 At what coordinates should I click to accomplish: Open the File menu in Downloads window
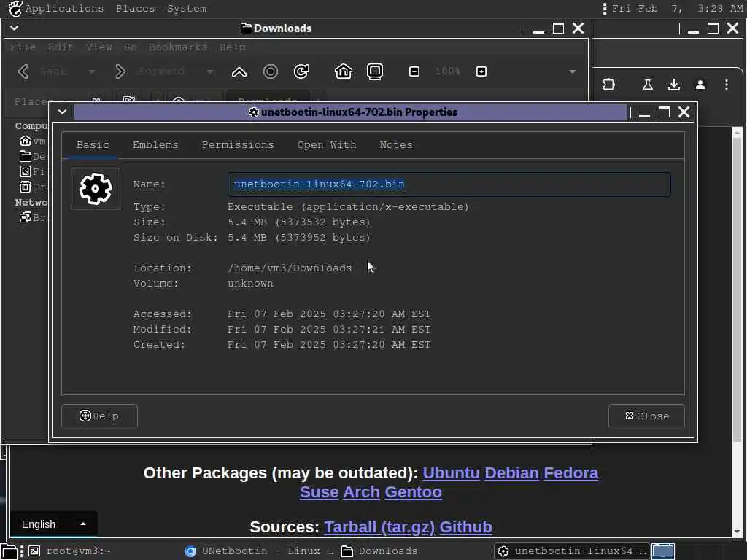pos(23,47)
